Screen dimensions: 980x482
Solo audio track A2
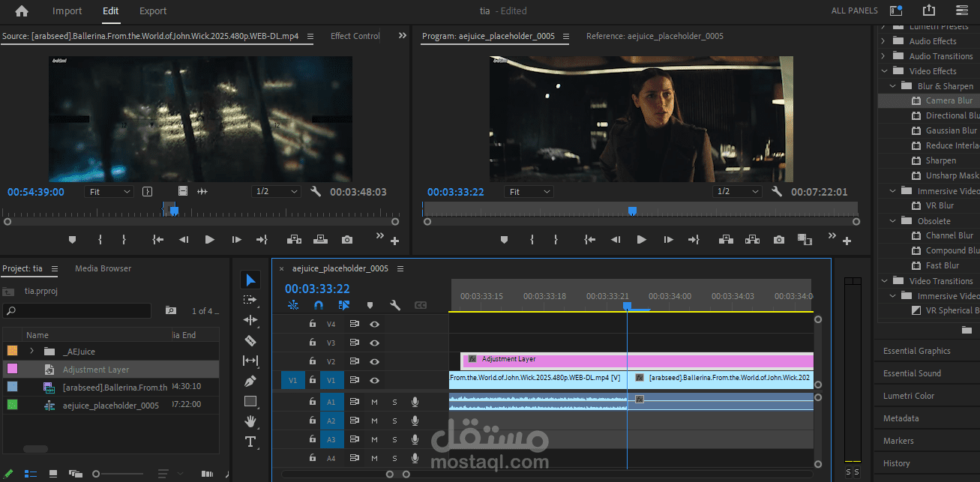pos(394,421)
